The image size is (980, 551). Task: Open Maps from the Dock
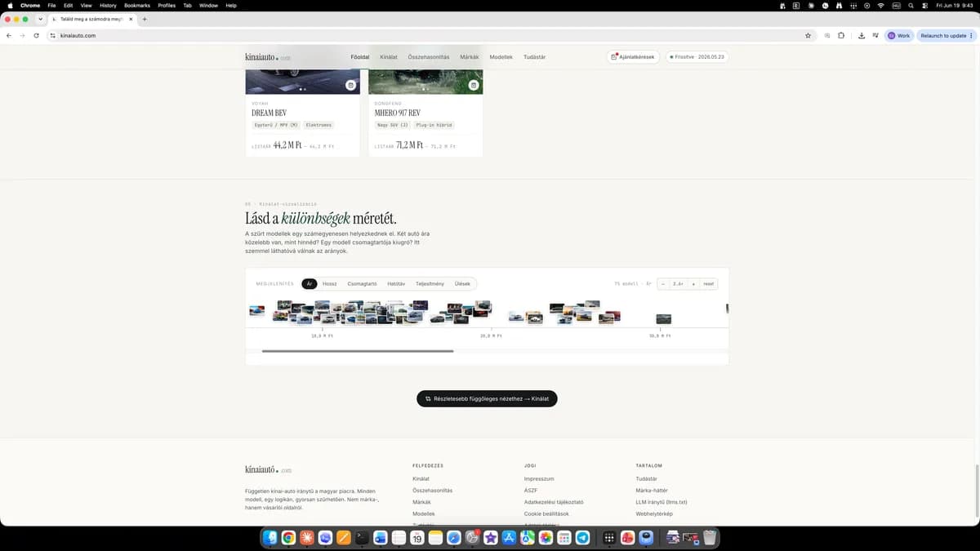pos(527,538)
